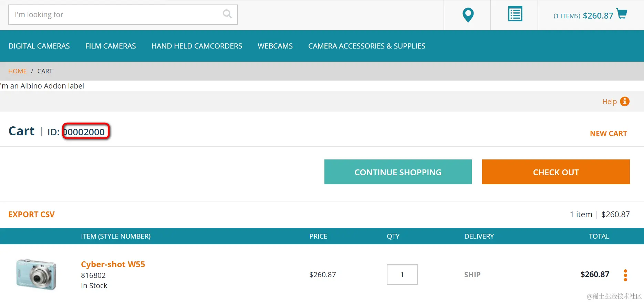Click the Help link
644x302 pixels.
click(609, 102)
